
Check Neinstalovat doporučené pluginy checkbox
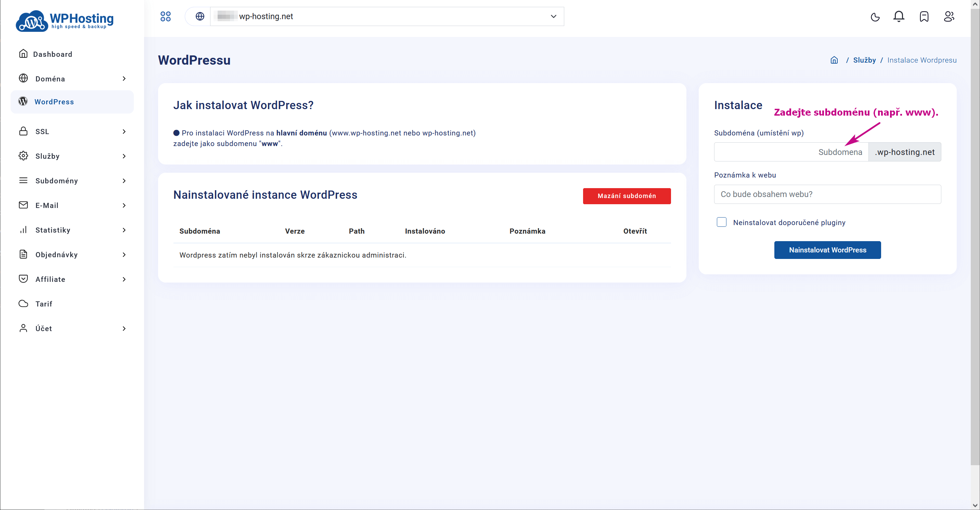tap(721, 222)
